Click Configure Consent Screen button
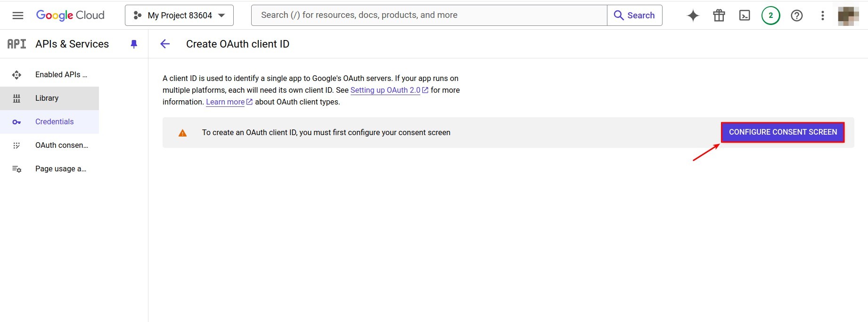This screenshot has width=868, height=322. point(783,132)
